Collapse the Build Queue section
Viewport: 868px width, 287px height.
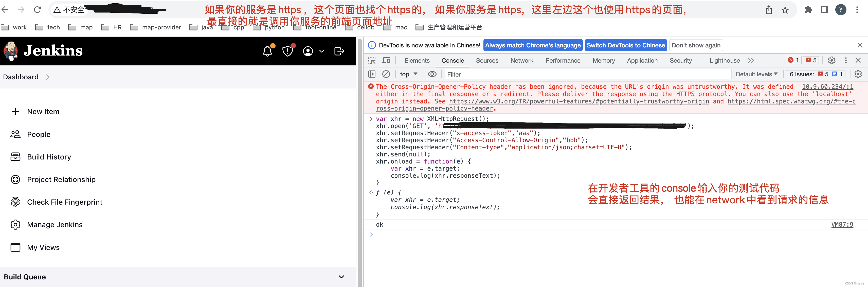click(x=341, y=277)
